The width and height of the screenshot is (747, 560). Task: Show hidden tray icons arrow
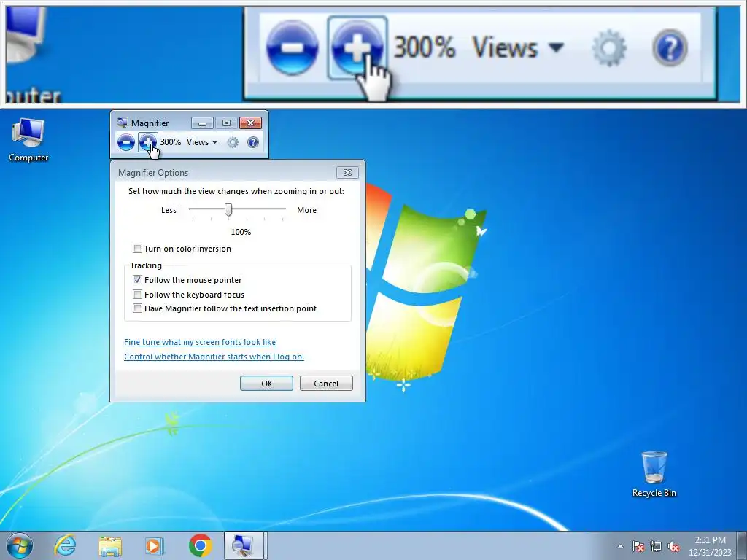coord(620,546)
